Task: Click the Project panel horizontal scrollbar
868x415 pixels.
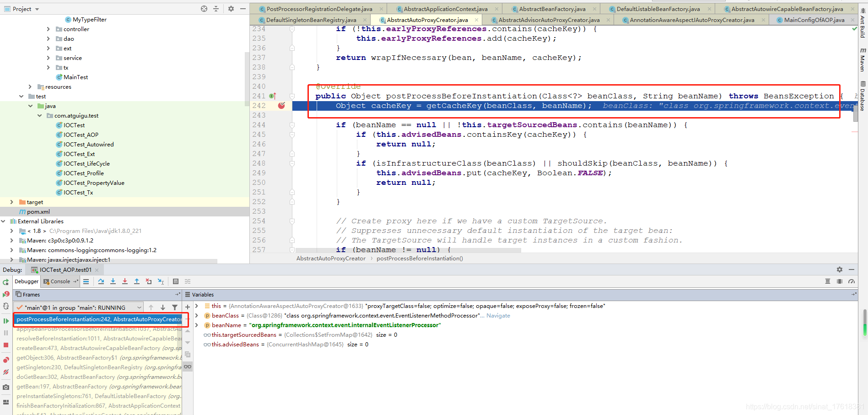Action: (x=108, y=261)
